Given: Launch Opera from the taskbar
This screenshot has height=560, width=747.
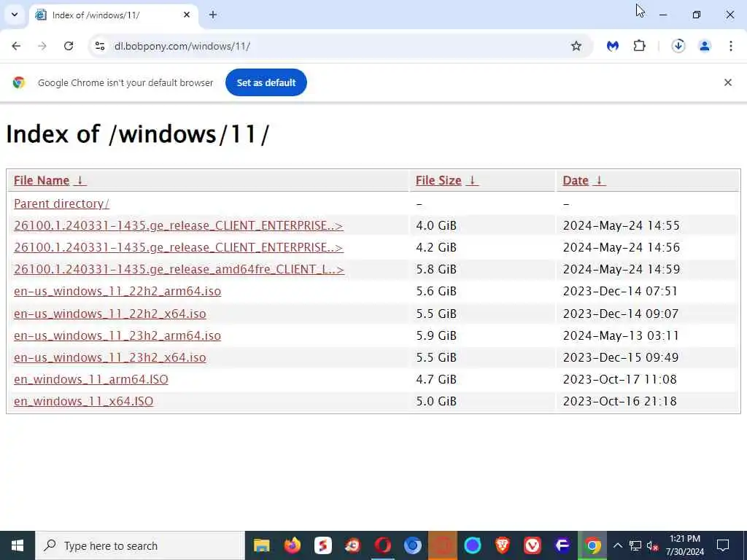Looking at the screenshot, I should [382, 545].
